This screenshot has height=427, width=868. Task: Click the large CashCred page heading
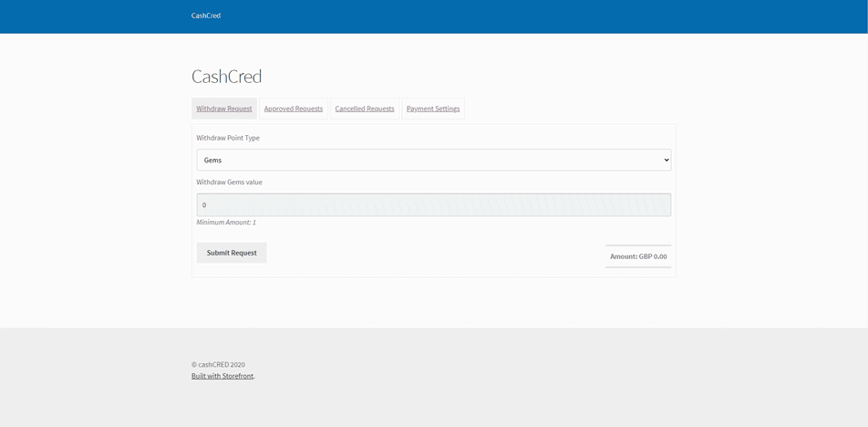coord(226,77)
